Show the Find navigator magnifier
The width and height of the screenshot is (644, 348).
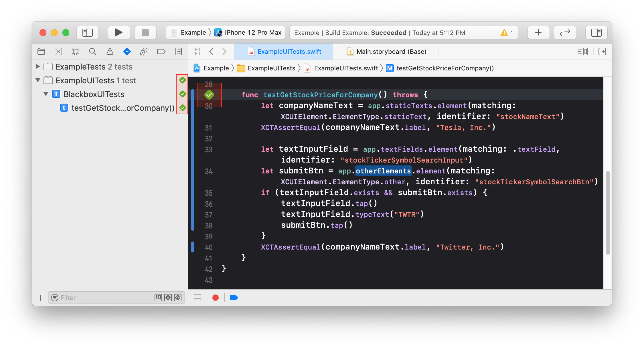(92, 52)
